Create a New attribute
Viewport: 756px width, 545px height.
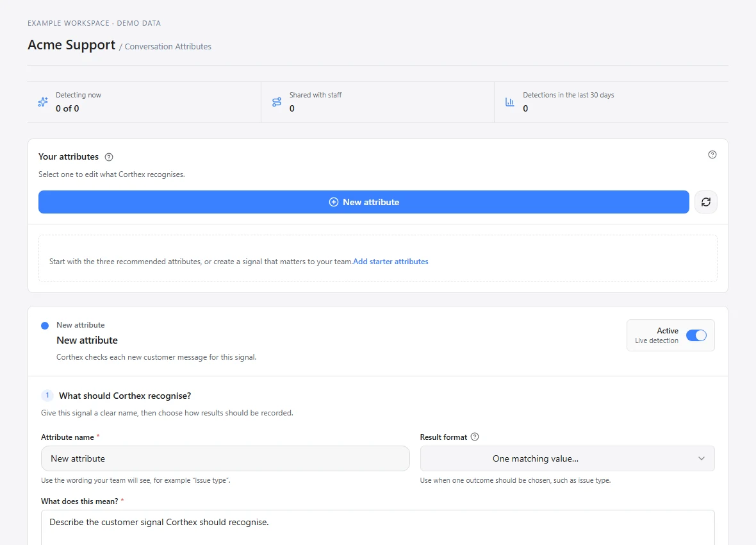click(363, 202)
